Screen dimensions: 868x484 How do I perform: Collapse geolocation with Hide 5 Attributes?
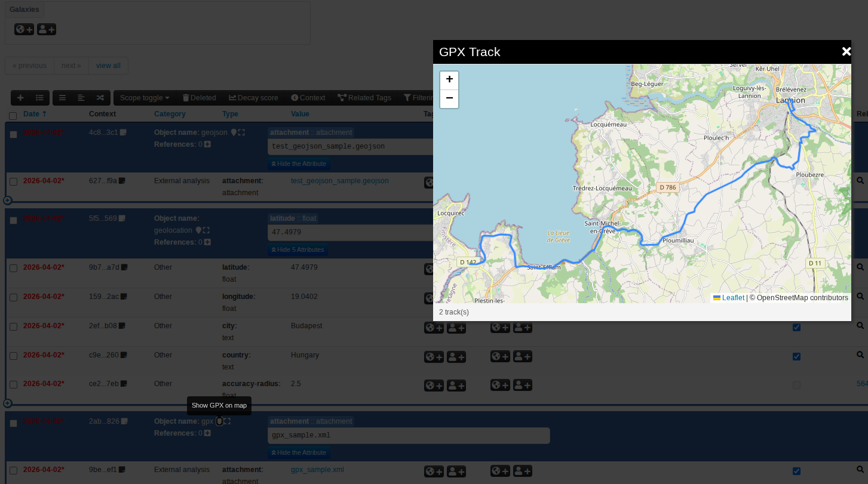(x=297, y=250)
